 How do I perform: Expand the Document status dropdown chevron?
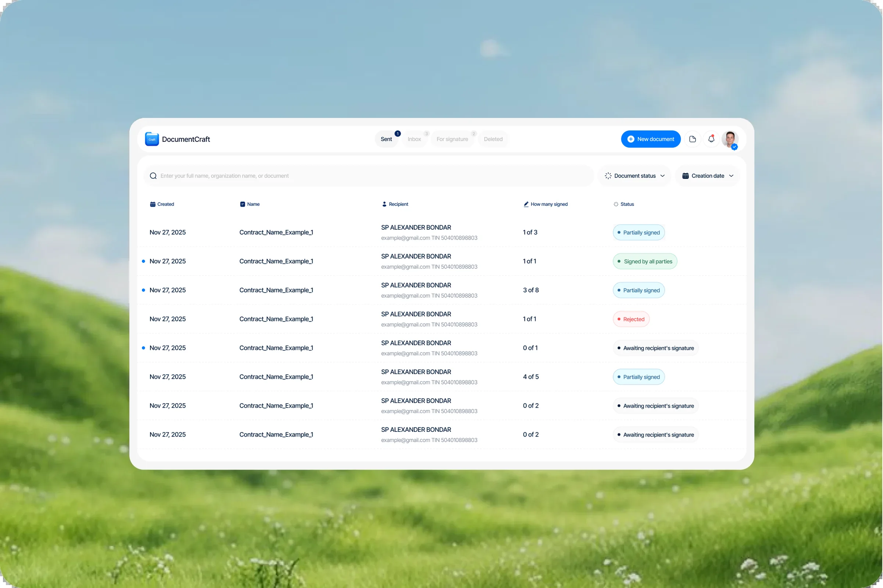click(662, 176)
